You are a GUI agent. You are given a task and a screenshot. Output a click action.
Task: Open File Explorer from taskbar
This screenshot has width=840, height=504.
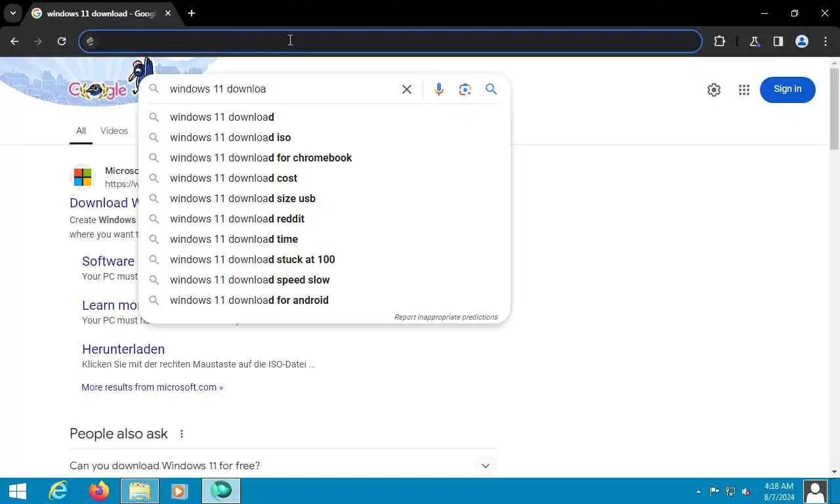tap(140, 491)
